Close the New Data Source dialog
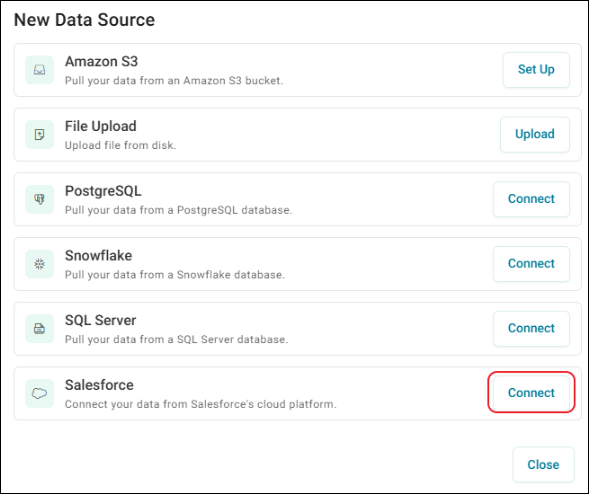 coord(543,465)
